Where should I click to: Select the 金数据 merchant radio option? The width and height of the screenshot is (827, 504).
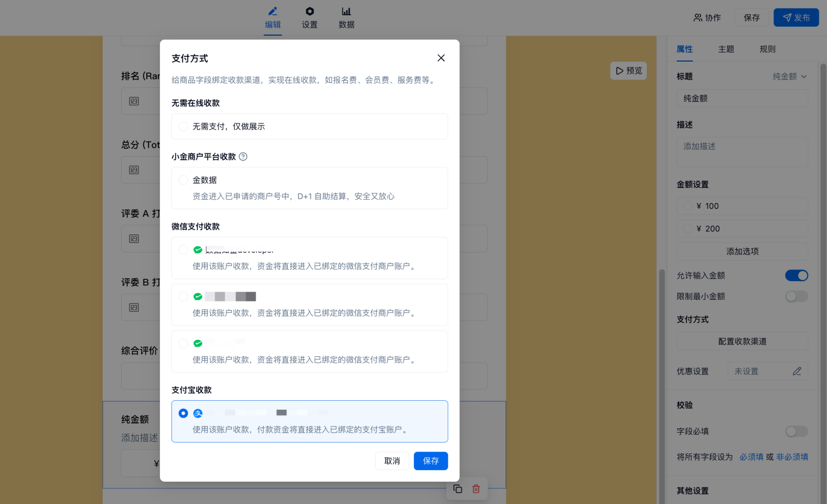point(184,180)
